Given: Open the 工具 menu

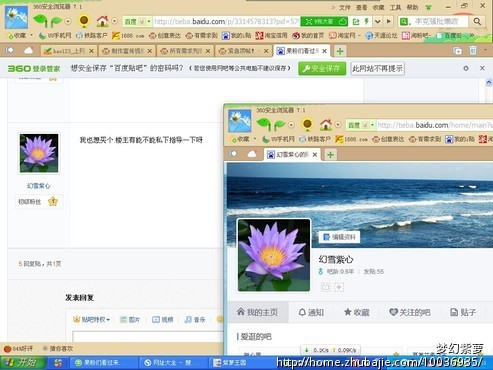Looking at the screenshot, I should coord(395,7).
